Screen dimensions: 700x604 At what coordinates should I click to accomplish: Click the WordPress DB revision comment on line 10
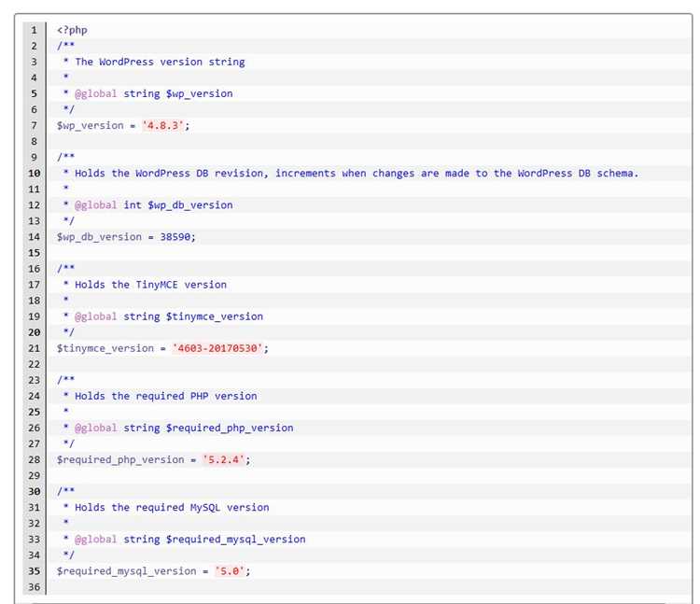tap(357, 174)
